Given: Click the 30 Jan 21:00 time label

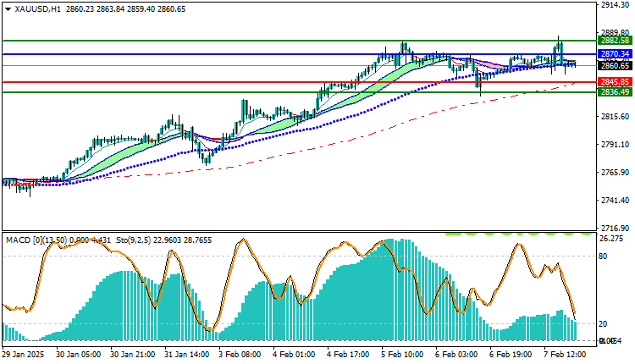Looking at the screenshot, I should (x=132, y=355).
